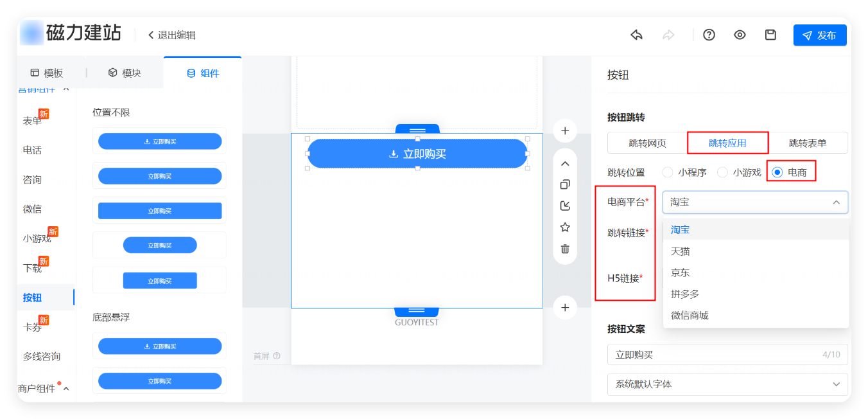Click the save disk icon
868x419 pixels.
(x=770, y=35)
